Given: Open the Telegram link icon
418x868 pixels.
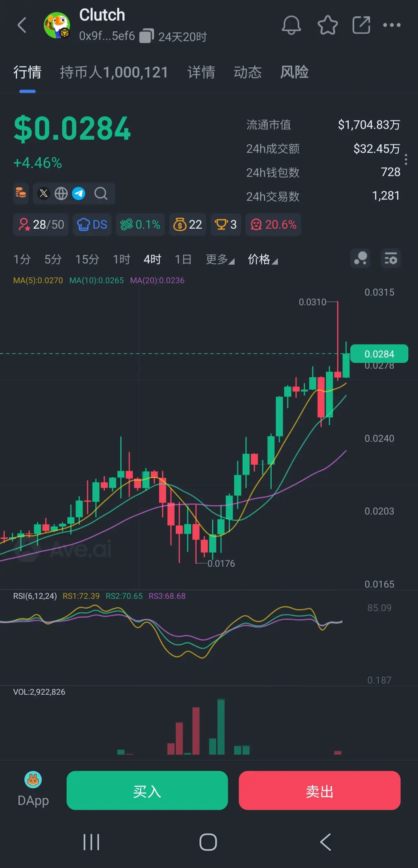Looking at the screenshot, I should click(79, 193).
